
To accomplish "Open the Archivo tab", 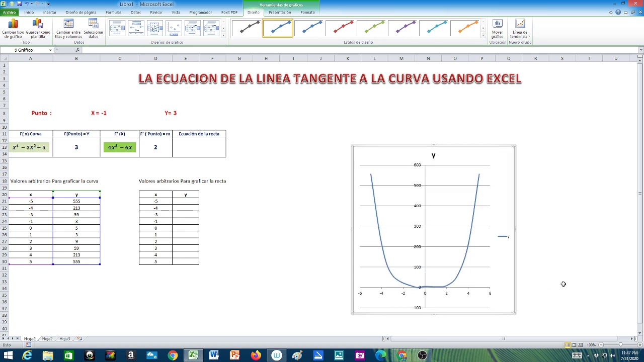I will coord(9,12).
